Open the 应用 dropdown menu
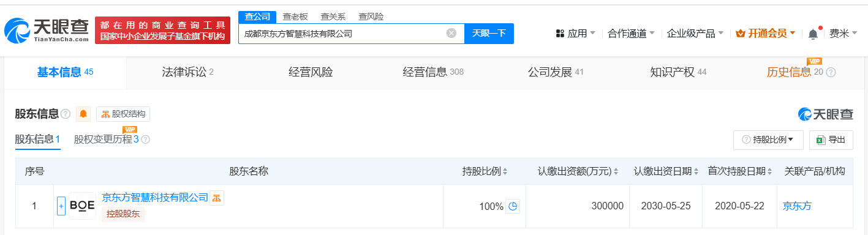 click(576, 33)
